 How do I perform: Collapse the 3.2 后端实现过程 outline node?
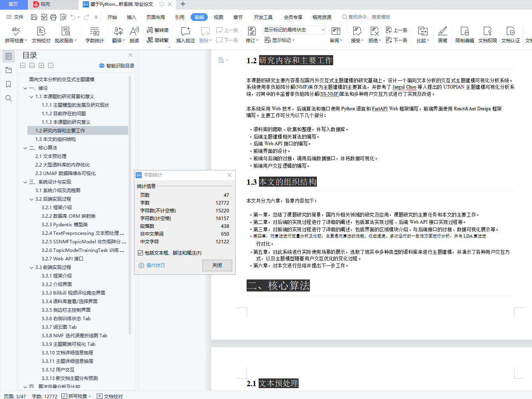(31, 199)
